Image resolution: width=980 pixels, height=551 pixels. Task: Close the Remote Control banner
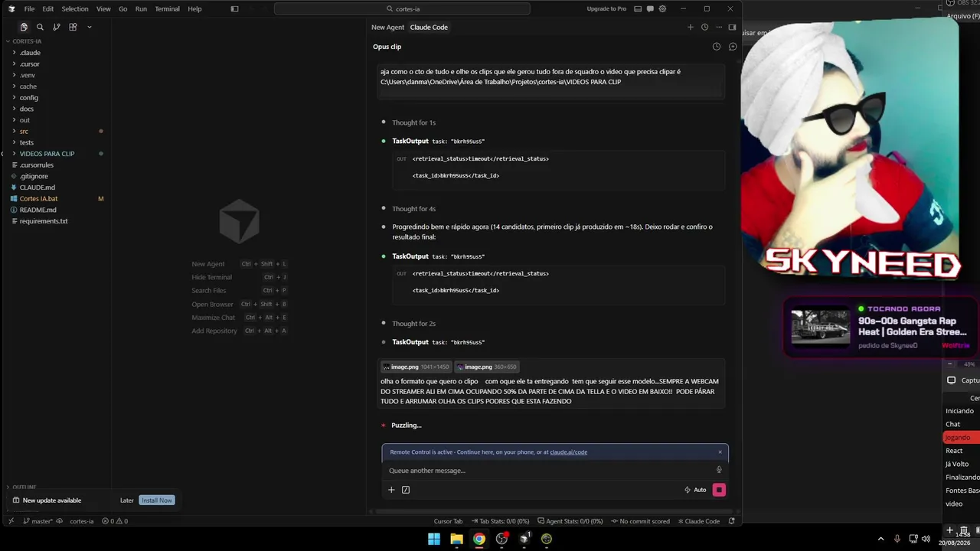(x=720, y=452)
